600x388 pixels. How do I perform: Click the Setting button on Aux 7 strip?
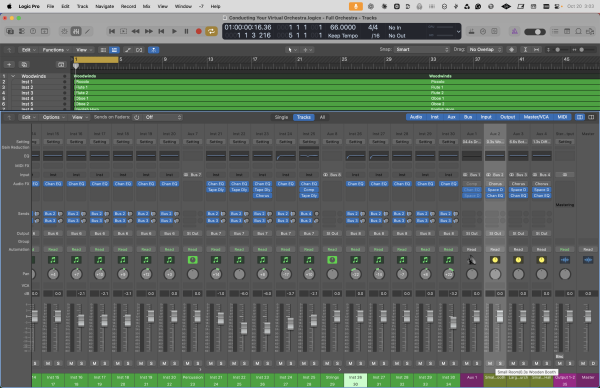pos(192,142)
